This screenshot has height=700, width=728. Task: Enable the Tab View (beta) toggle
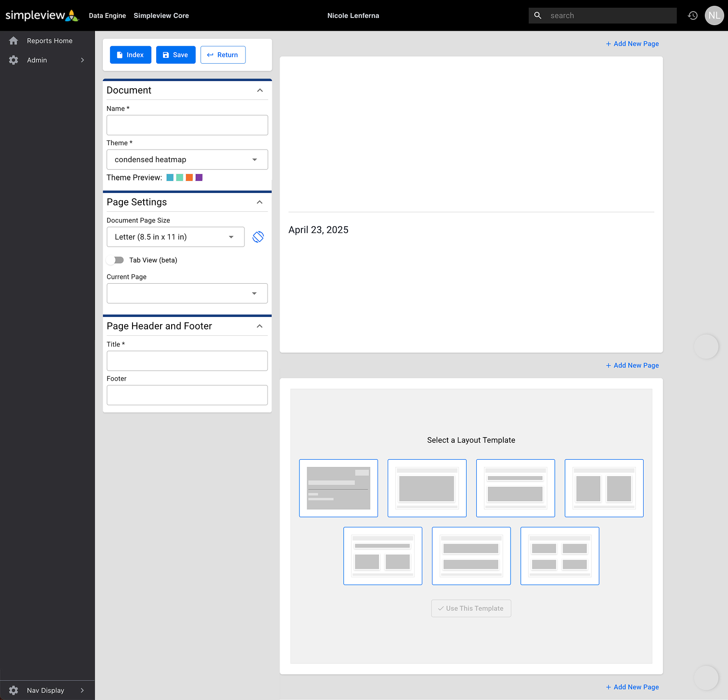pyautogui.click(x=116, y=260)
